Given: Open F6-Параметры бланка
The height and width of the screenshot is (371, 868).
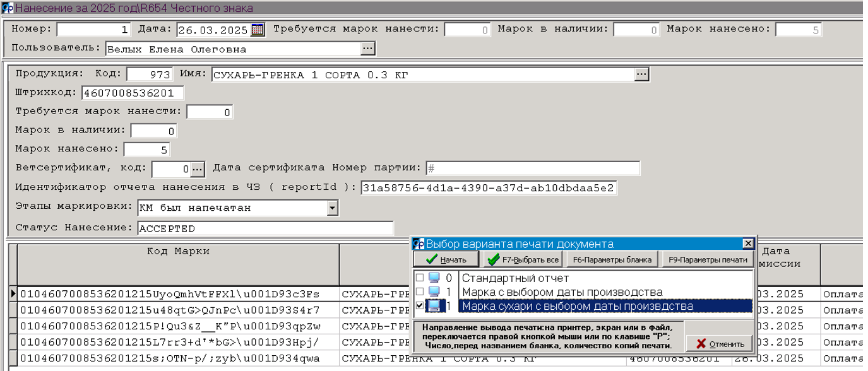Looking at the screenshot, I should click(x=611, y=259).
